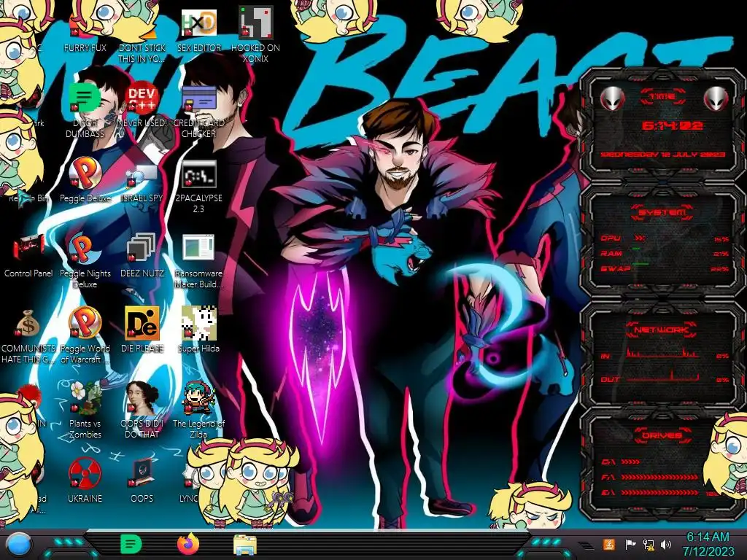Open the OOPS DID I DO THAT portrait icon
Screen dimensions: 747x560
(142, 411)
